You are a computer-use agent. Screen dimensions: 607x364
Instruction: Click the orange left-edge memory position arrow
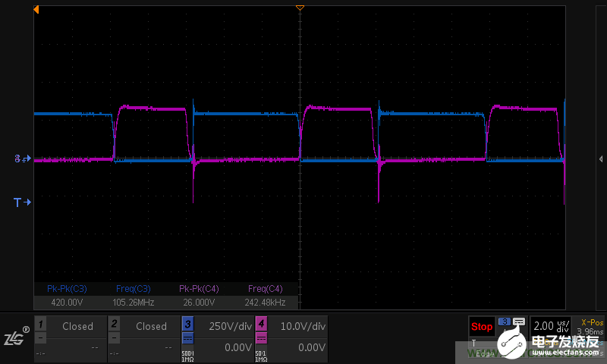click(36, 9)
